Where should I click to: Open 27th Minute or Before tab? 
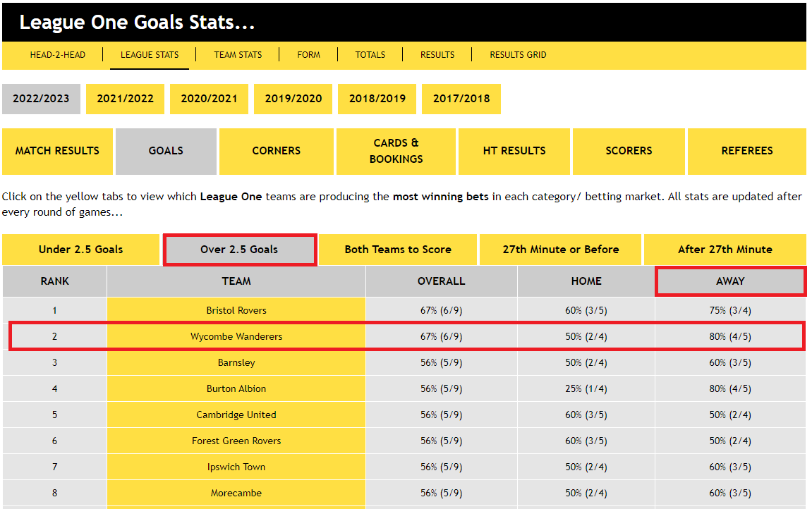[x=561, y=250]
